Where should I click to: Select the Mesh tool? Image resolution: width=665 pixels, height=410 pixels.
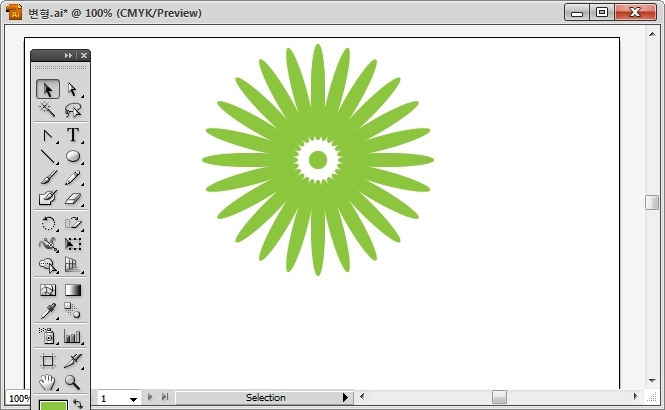click(48, 290)
